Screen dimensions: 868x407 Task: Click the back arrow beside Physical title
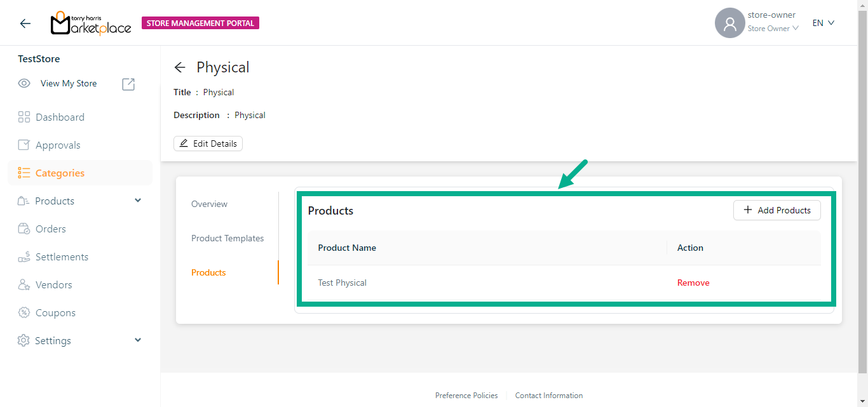(x=180, y=67)
